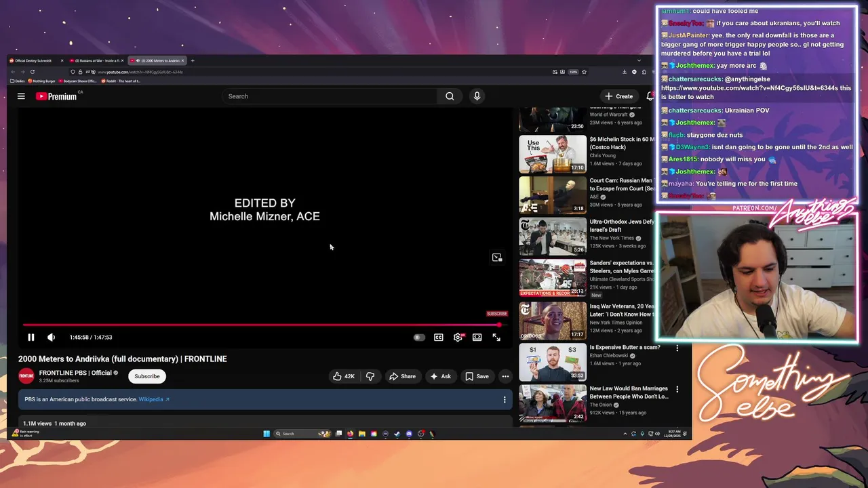The image size is (868, 488).
Task: Go back in browser history
Action: [x=13, y=72]
